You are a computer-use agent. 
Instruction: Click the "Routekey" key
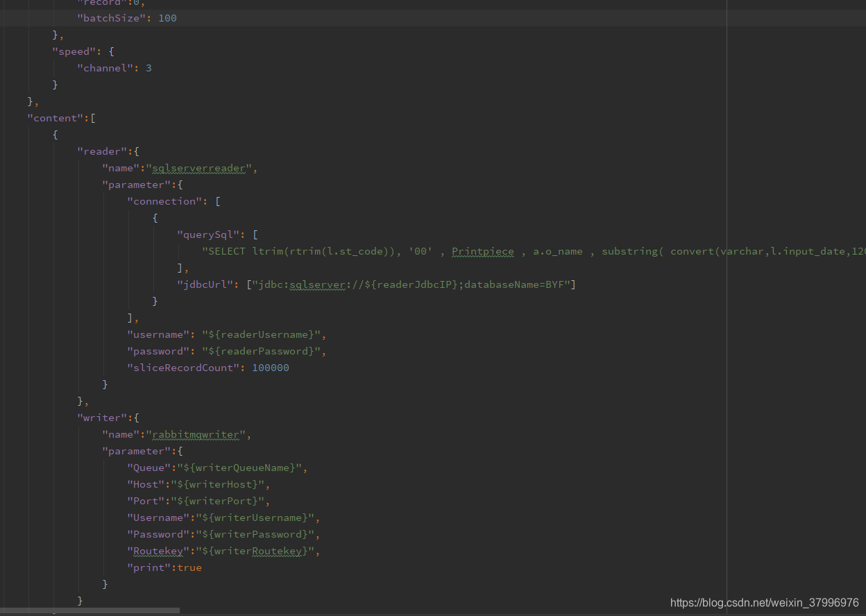pyautogui.click(x=158, y=551)
